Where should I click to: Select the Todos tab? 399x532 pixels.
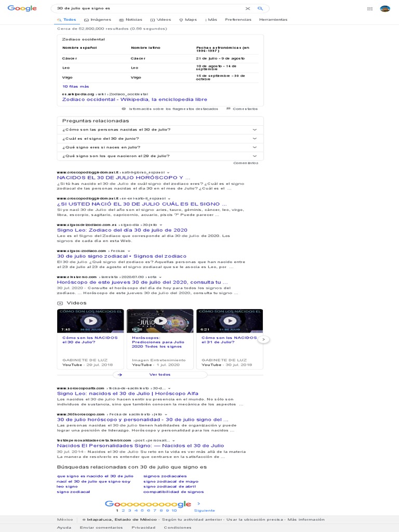[67, 20]
